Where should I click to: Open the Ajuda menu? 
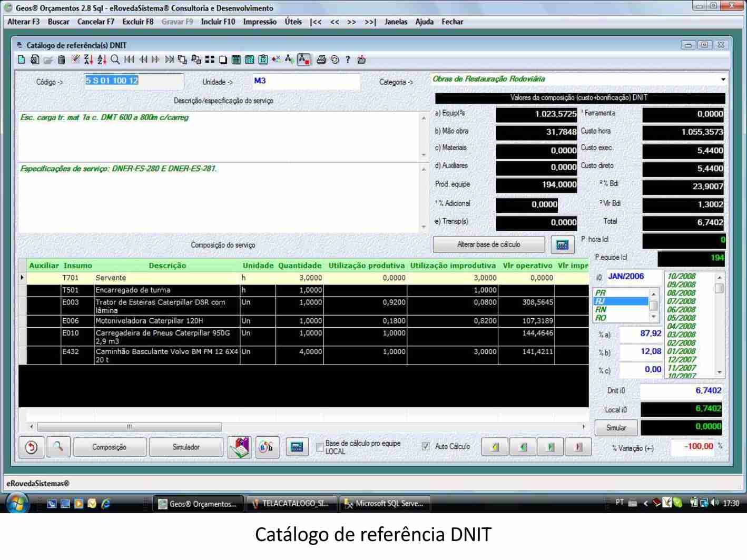(x=425, y=22)
